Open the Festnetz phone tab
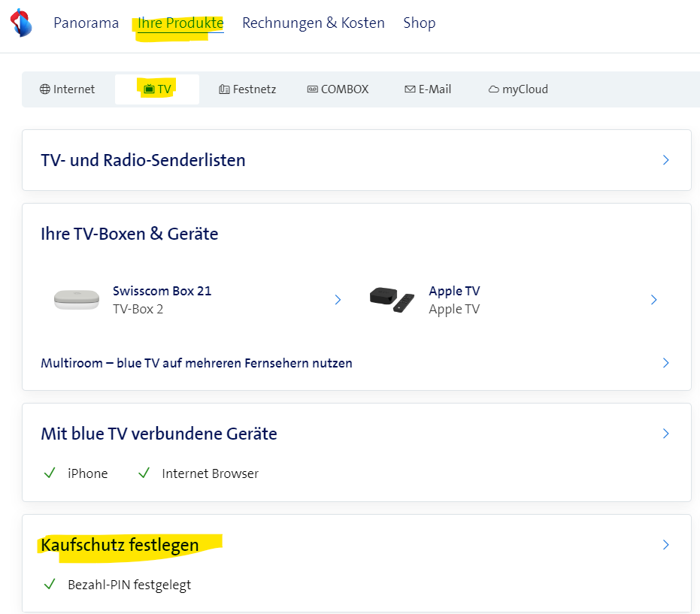The image size is (700, 614). pos(247,89)
